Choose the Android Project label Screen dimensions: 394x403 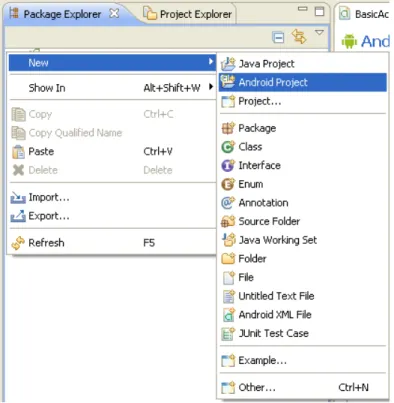point(273,82)
